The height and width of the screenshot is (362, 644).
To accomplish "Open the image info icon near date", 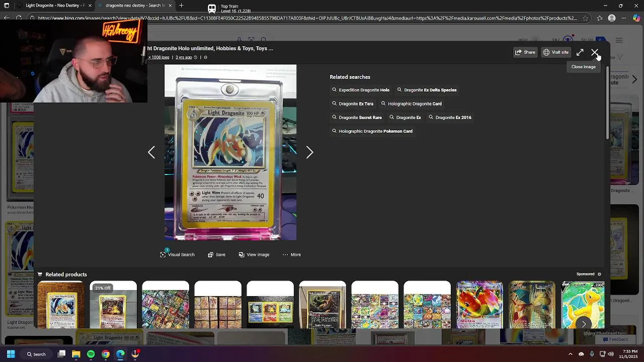I will click(205, 57).
